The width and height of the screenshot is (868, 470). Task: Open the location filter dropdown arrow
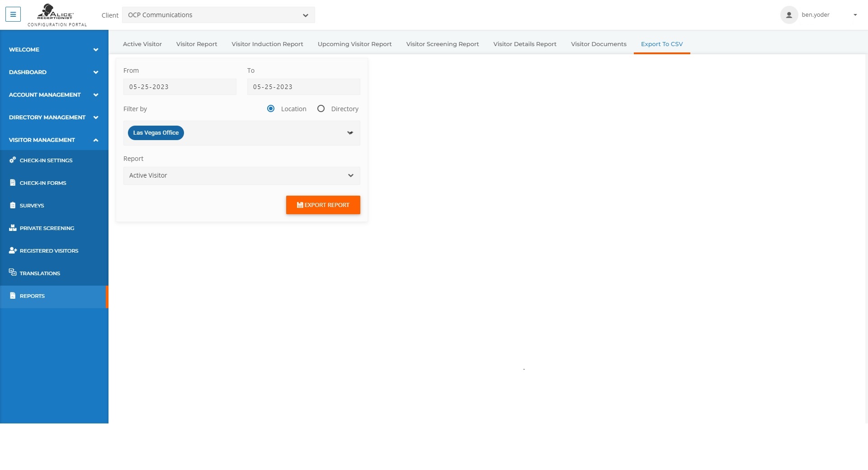(x=350, y=133)
